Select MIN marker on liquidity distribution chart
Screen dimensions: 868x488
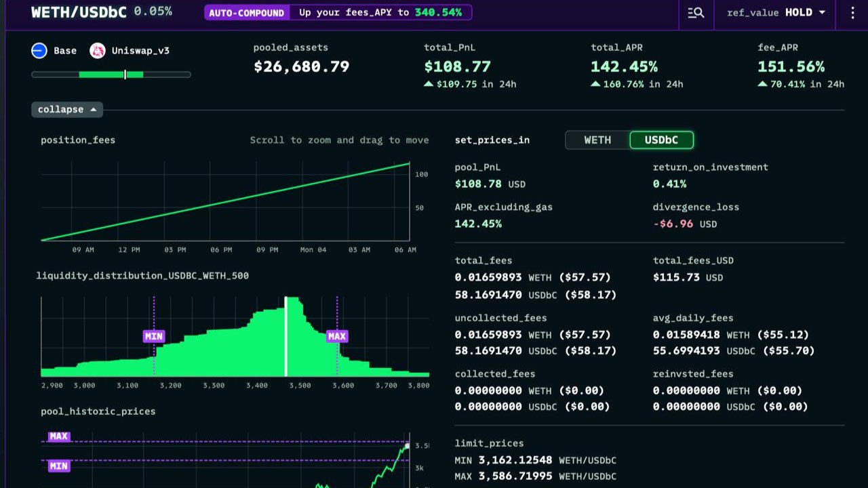pyautogui.click(x=154, y=336)
